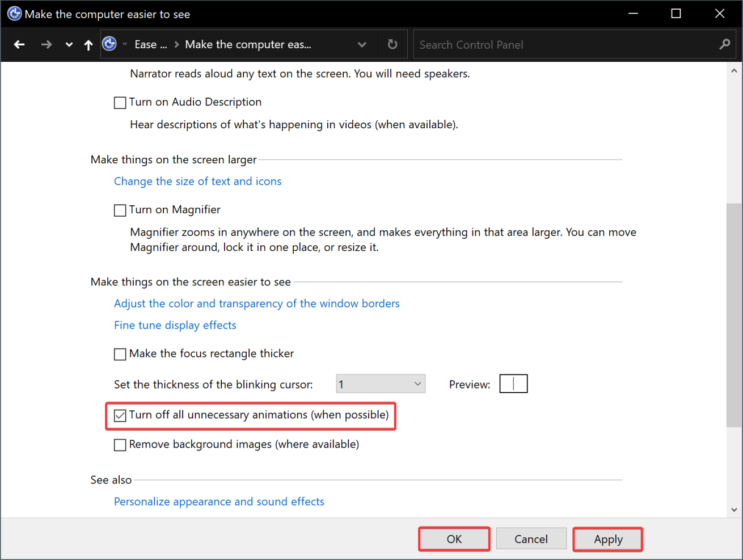The image size is (743, 560).
Task: Click 'Make the computer eas...' breadcrumb
Action: pos(248,44)
